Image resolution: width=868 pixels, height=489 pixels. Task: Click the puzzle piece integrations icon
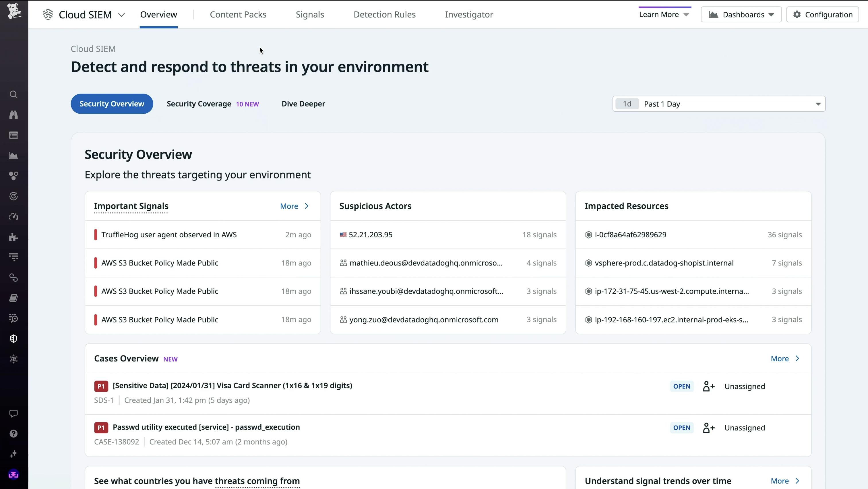[x=13, y=237]
